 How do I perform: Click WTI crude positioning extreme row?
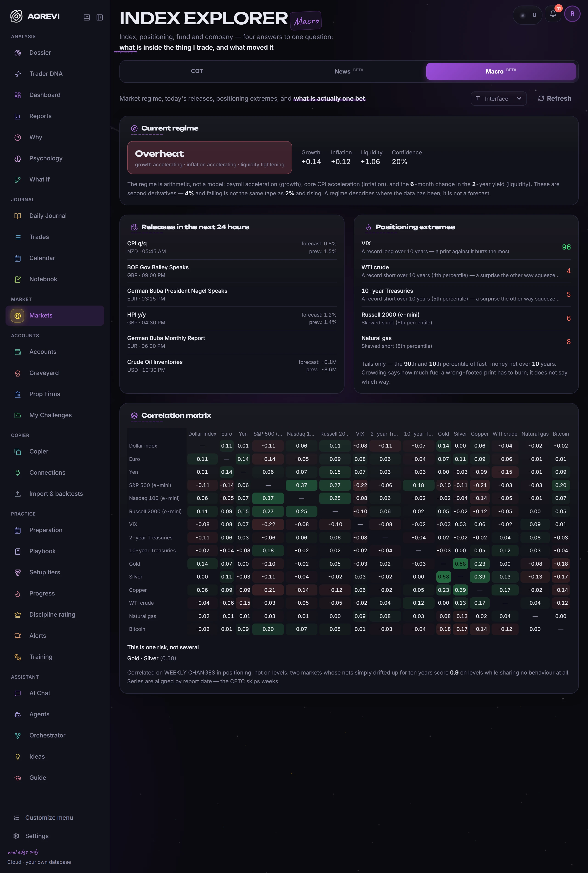(466, 271)
